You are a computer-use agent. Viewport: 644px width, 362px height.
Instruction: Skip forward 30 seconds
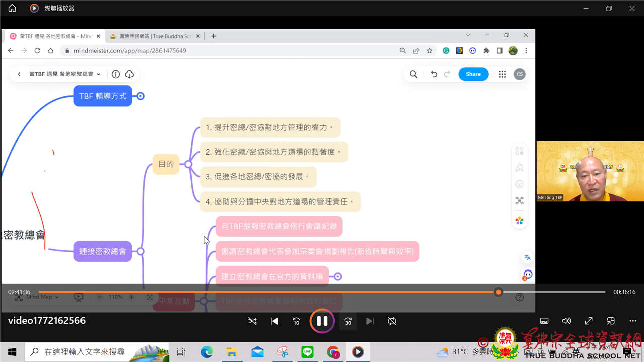pos(348,321)
